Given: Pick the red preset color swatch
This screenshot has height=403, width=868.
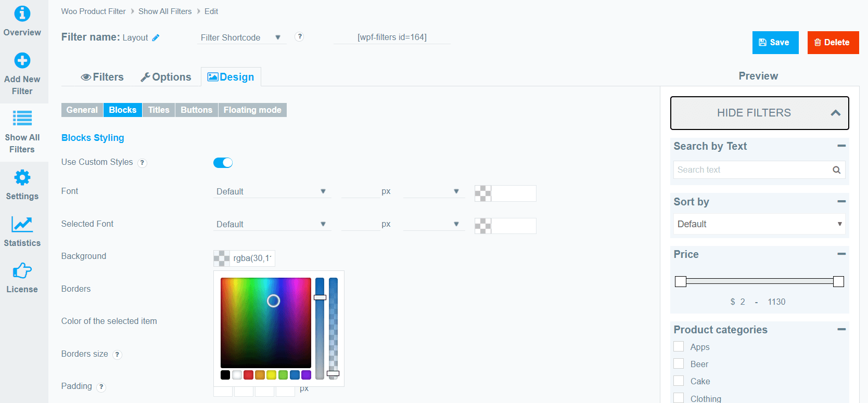Looking at the screenshot, I should pyautogui.click(x=248, y=375).
